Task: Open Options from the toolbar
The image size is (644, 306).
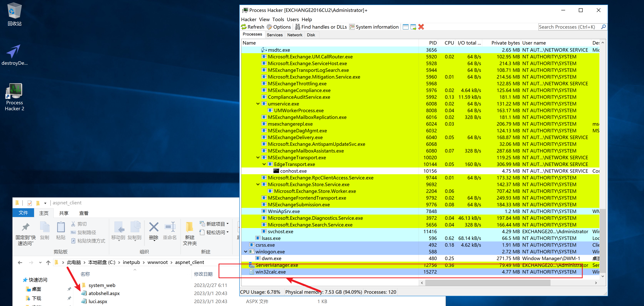Action: (279, 27)
